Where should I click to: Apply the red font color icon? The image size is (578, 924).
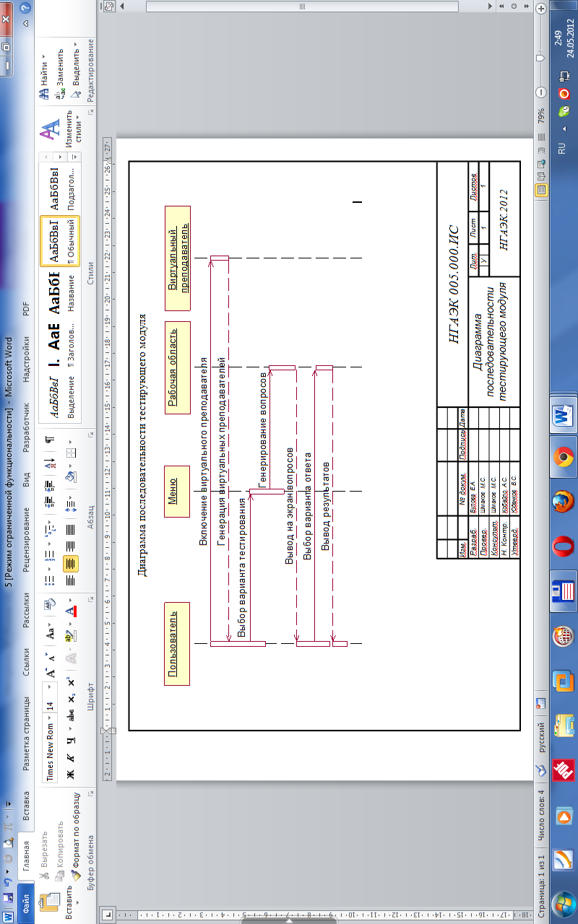pyautogui.click(x=70, y=611)
